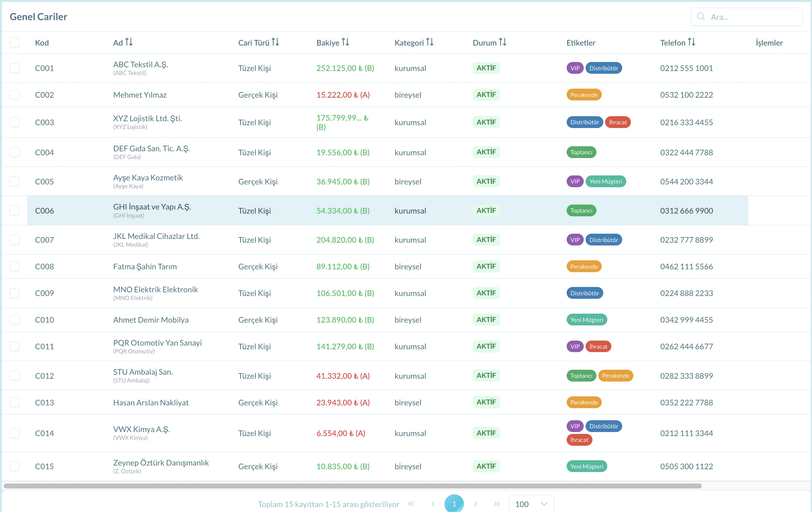Sort by Cari Türü column arrows
This screenshot has width=812, height=512.
point(275,42)
